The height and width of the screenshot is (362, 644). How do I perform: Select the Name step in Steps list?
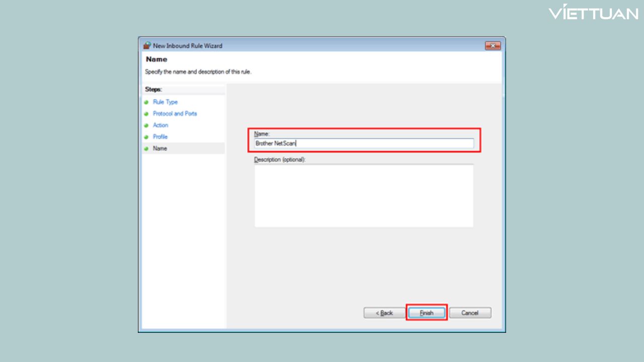pos(160,148)
